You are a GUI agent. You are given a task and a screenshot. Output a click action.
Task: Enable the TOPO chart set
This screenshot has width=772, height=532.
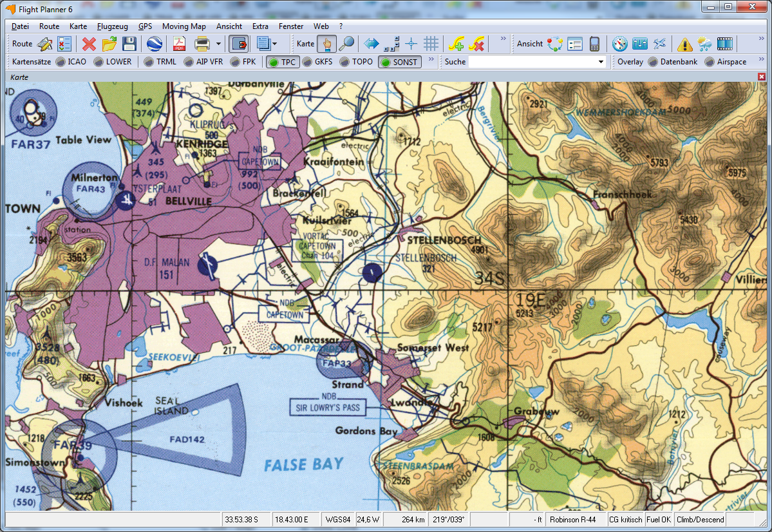click(x=357, y=62)
